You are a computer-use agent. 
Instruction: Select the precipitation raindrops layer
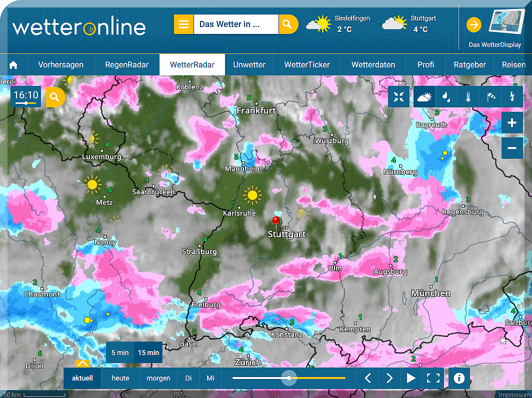click(x=445, y=97)
